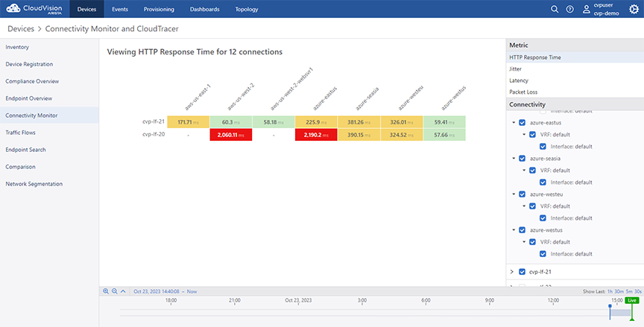Open Endpoint Overview in the sidebar
The height and width of the screenshot is (327, 644).
tap(49, 98)
